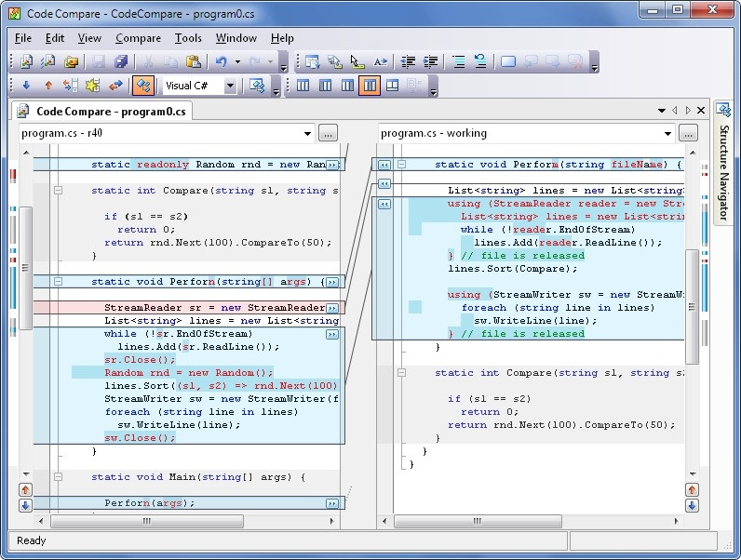The image size is (741, 560).
Task: Click the Open folder toolbar icon
Action: click(x=72, y=61)
